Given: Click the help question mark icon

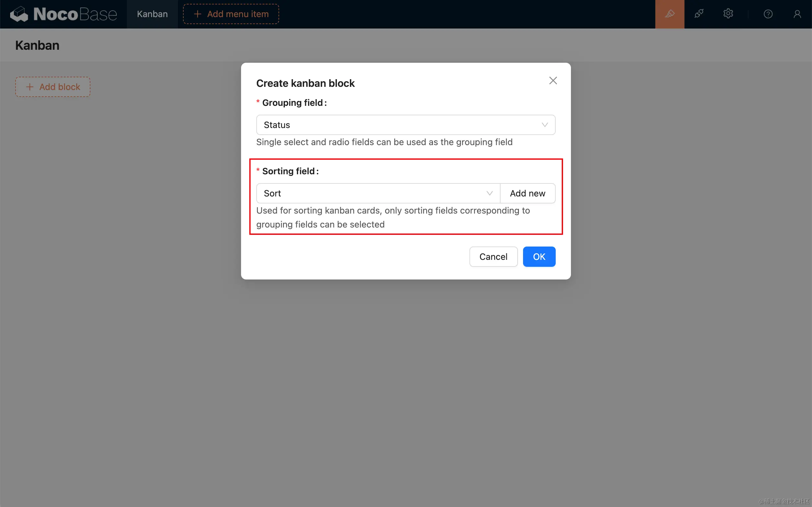Looking at the screenshot, I should (x=768, y=14).
